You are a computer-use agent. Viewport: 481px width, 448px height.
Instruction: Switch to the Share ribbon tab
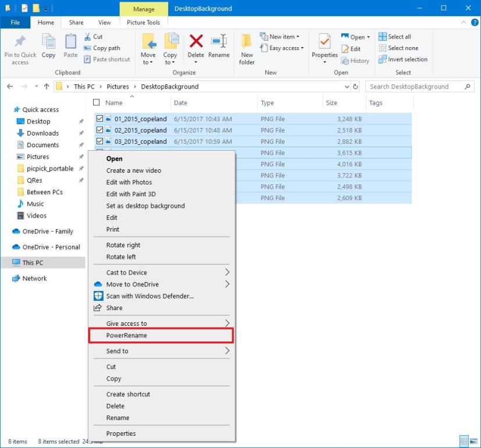tap(76, 22)
